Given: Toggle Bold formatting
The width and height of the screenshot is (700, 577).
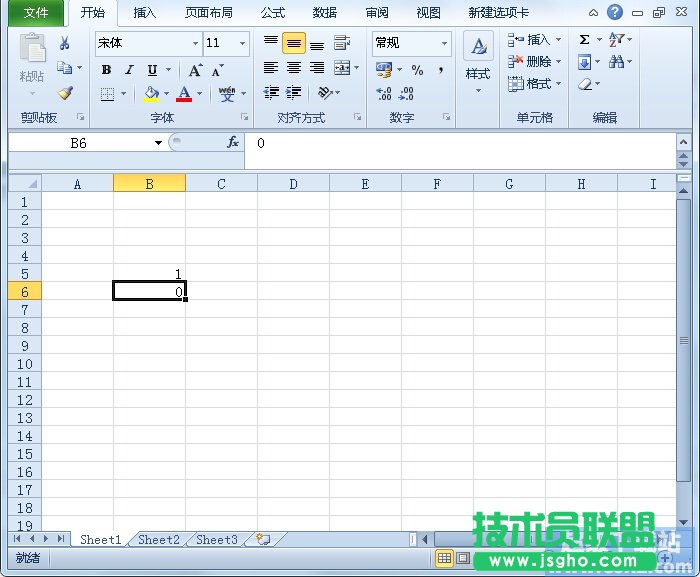Looking at the screenshot, I should pos(106,70).
